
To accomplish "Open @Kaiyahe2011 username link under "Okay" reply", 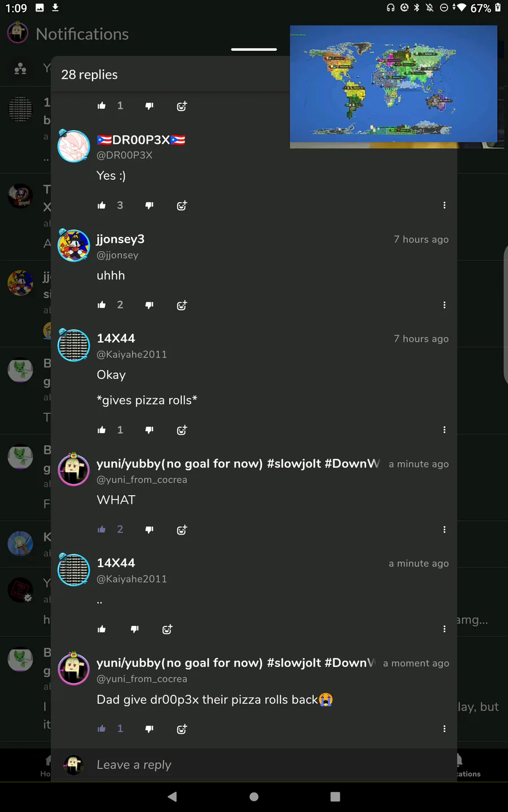I will pyautogui.click(x=132, y=354).
